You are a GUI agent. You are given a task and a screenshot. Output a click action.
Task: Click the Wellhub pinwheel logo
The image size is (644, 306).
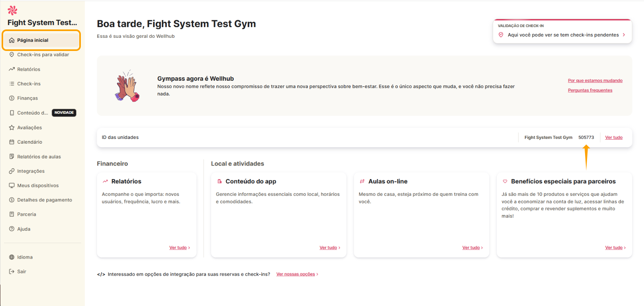(x=12, y=10)
